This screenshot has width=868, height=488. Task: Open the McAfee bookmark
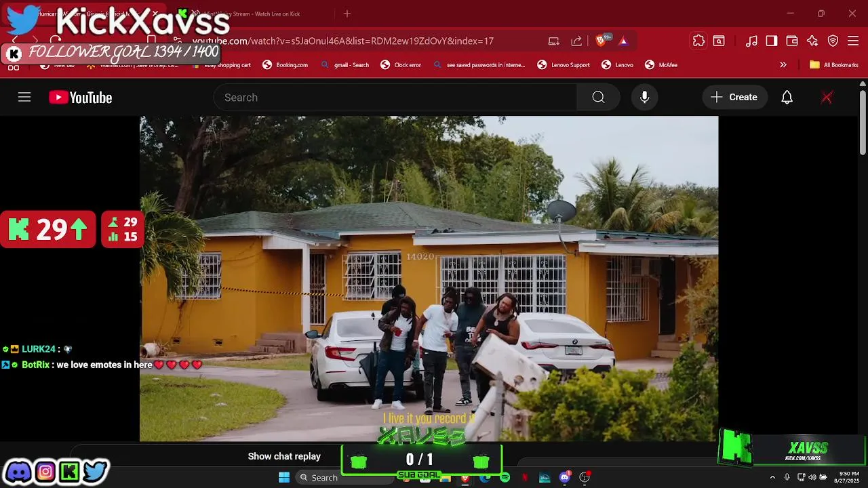pos(661,65)
